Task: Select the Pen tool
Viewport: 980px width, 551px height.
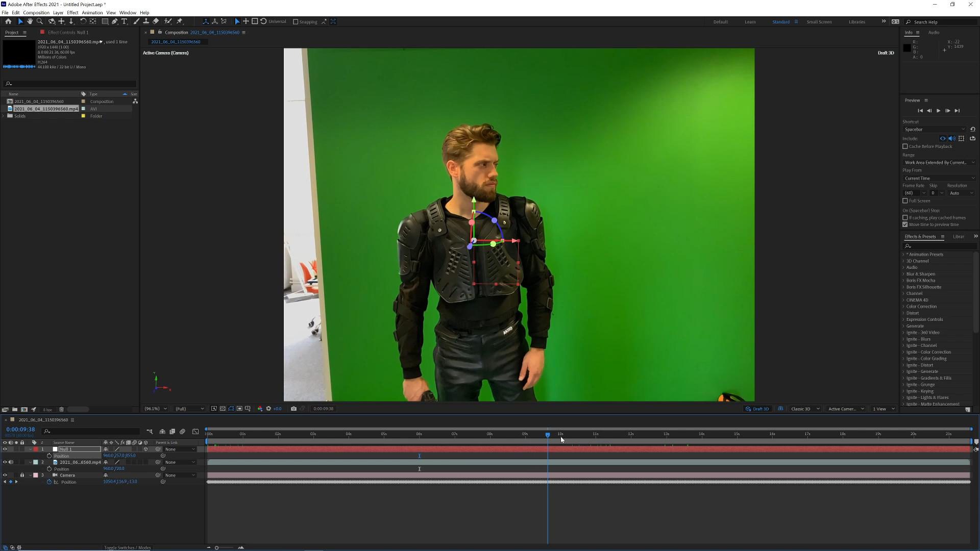Action: pos(114,21)
